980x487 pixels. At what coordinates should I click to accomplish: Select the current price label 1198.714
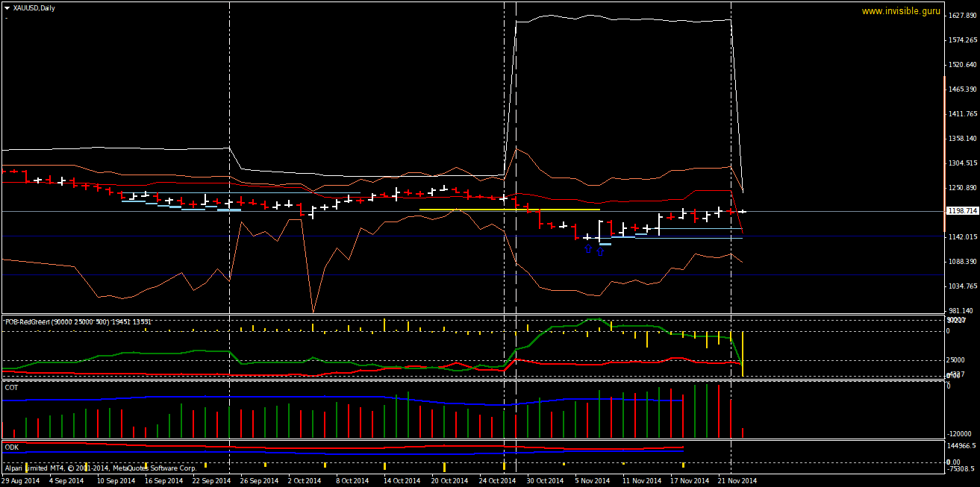962,211
